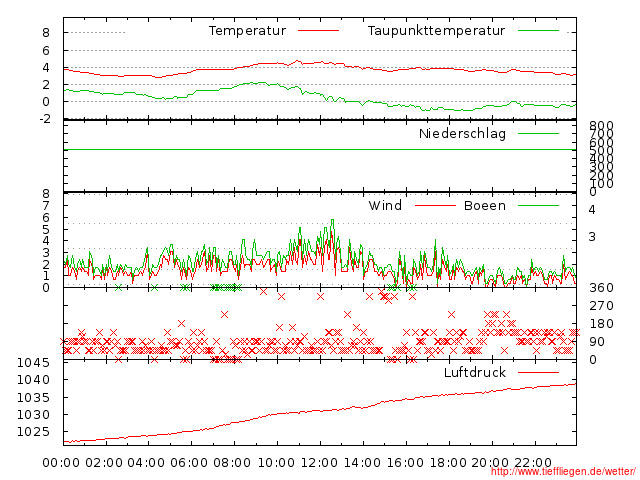The height and width of the screenshot is (480, 640).
Task: Select the Wind legend label
Action: (x=385, y=205)
